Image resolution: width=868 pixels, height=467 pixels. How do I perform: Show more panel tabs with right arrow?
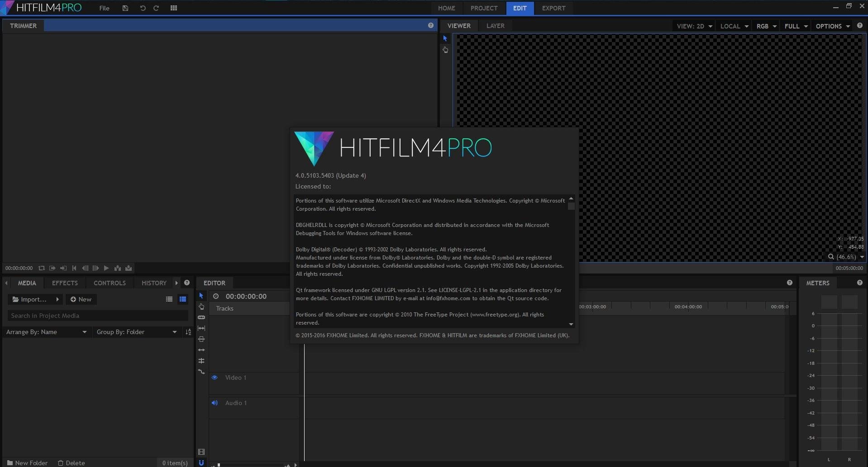[176, 283]
